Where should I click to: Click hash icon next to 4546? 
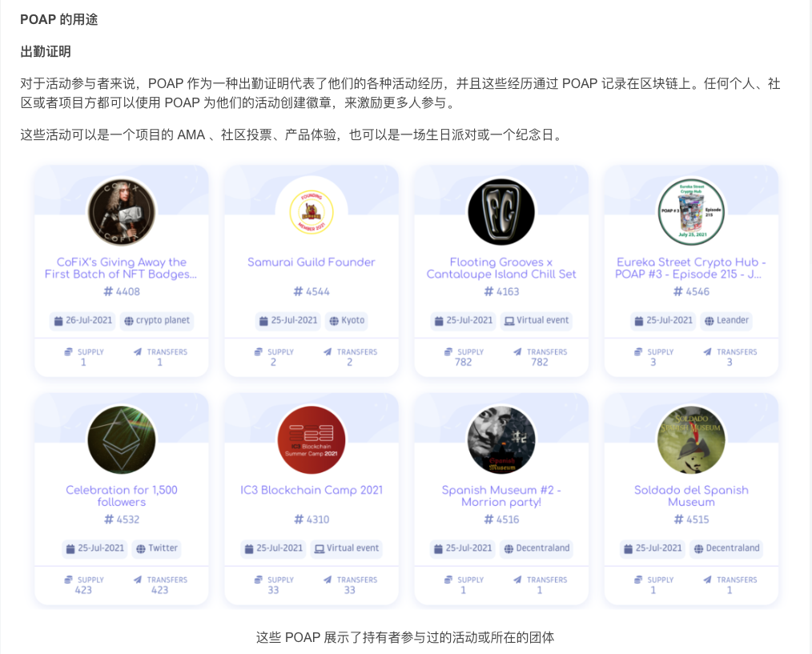[677, 292]
